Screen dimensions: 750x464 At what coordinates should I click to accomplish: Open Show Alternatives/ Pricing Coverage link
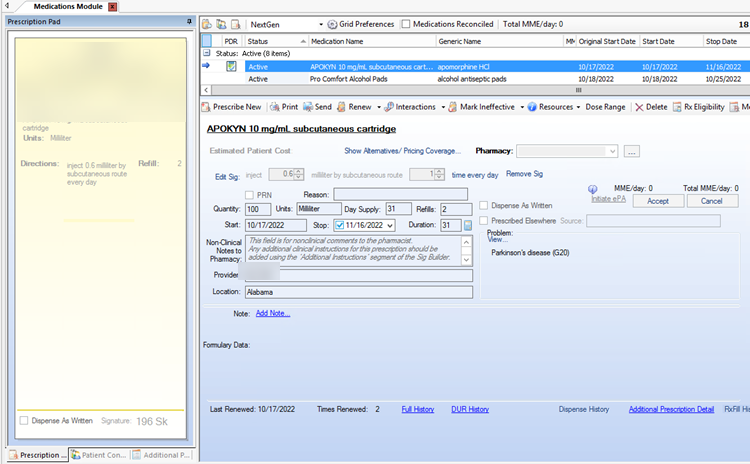[402, 151]
